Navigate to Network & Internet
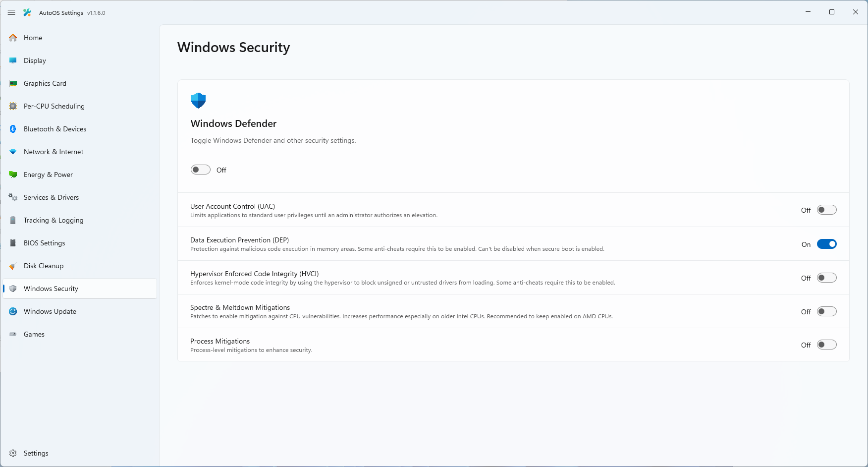The height and width of the screenshot is (467, 868). pyautogui.click(x=80, y=152)
